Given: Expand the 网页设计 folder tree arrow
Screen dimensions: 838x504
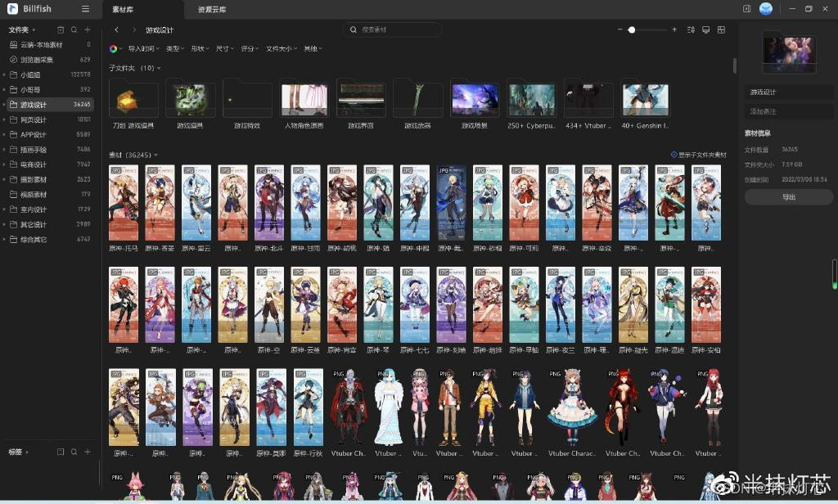Looking at the screenshot, I should (x=4, y=119).
